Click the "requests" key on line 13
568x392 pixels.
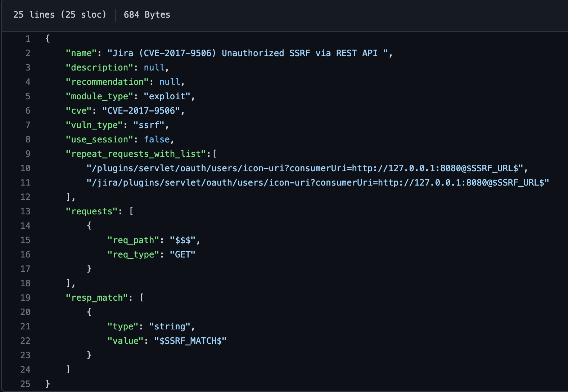click(x=92, y=211)
